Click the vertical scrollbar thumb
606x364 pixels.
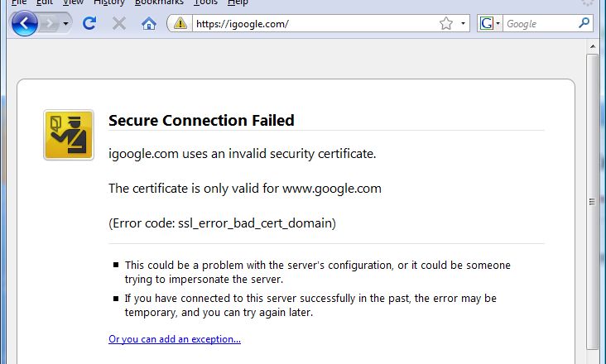click(x=592, y=202)
